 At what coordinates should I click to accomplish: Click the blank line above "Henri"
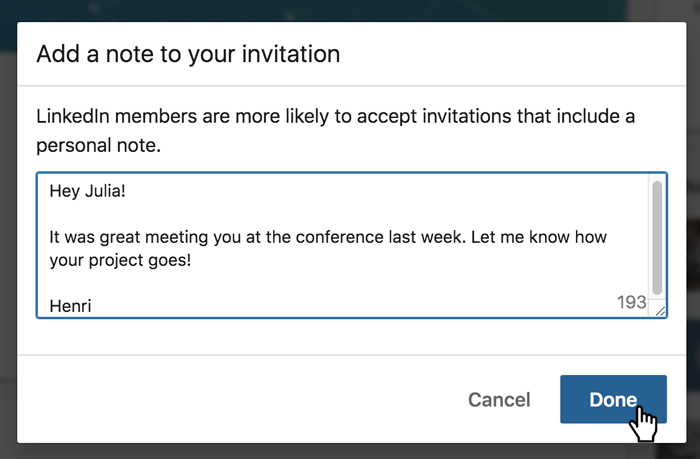click(200, 283)
